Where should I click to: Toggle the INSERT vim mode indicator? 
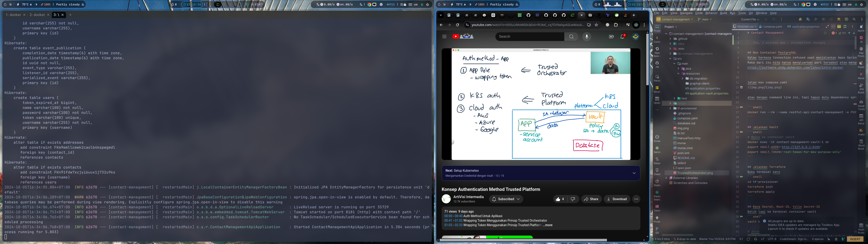click(x=855, y=239)
